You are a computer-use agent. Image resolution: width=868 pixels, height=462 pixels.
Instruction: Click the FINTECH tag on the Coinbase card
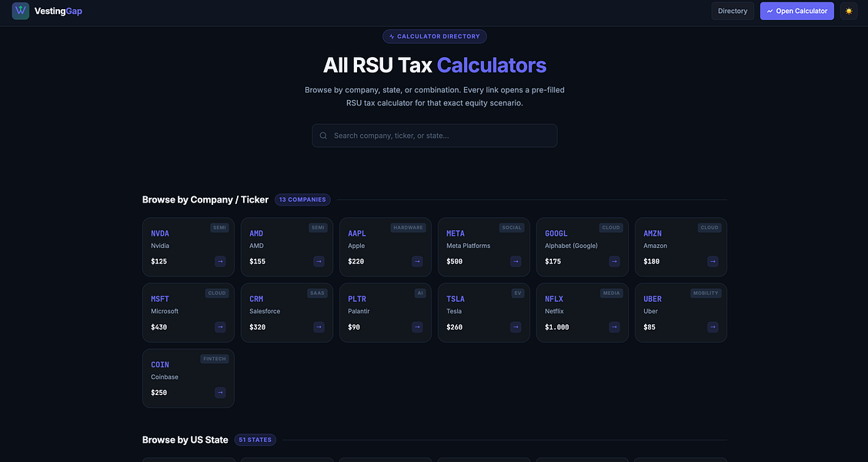point(215,359)
